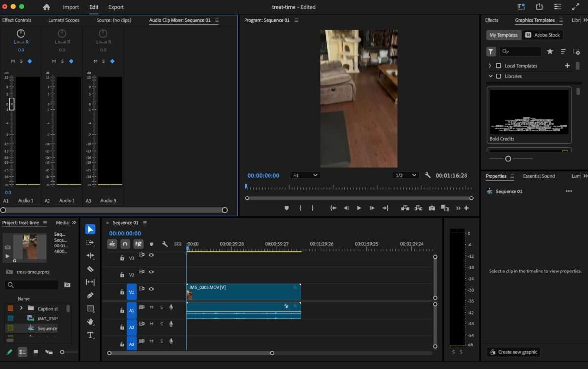Click the Export Frame camera icon

point(431,208)
